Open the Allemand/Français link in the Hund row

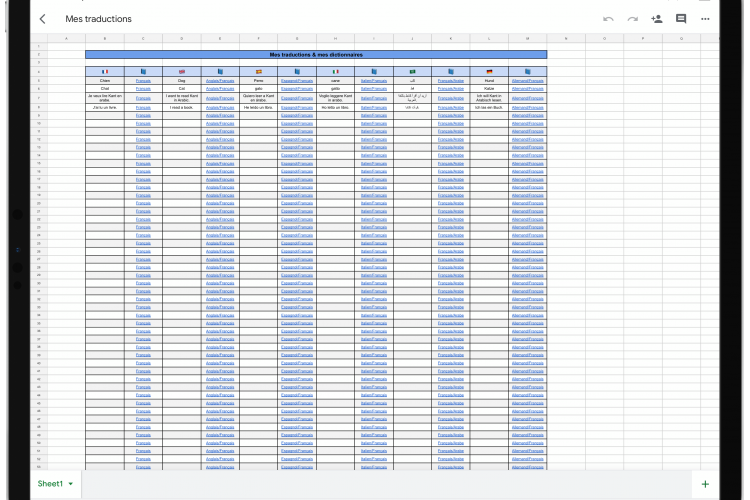(528, 81)
